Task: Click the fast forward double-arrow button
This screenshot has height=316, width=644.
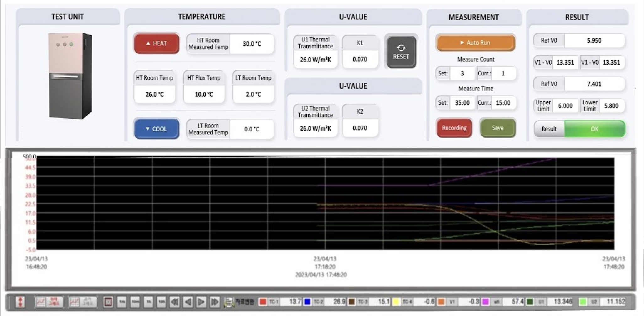Action: (x=215, y=302)
